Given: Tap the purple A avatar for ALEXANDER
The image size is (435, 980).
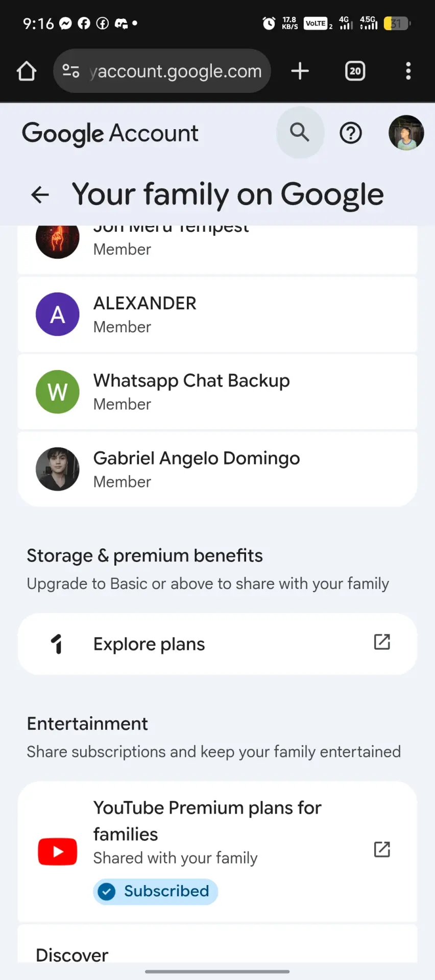Looking at the screenshot, I should tap(58, 314).
